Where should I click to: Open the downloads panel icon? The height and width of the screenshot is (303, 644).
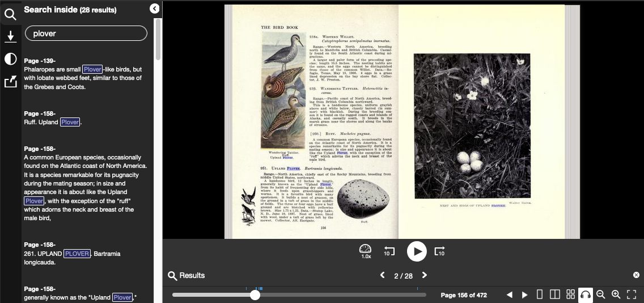[x=10, y=36]
